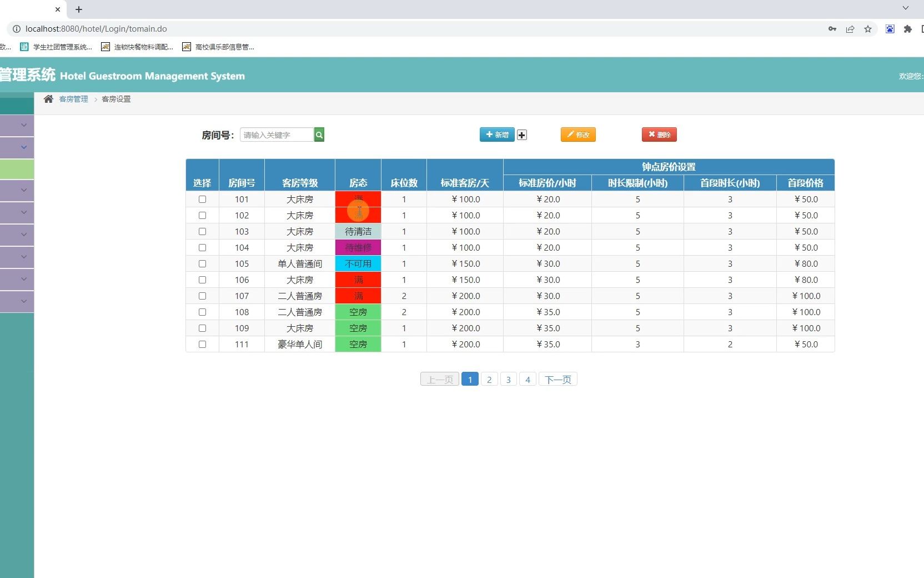The height and width of the screenshot is (578, 924).
Task: Click the green search icon beside room number field
Action: tap(319, 134)
